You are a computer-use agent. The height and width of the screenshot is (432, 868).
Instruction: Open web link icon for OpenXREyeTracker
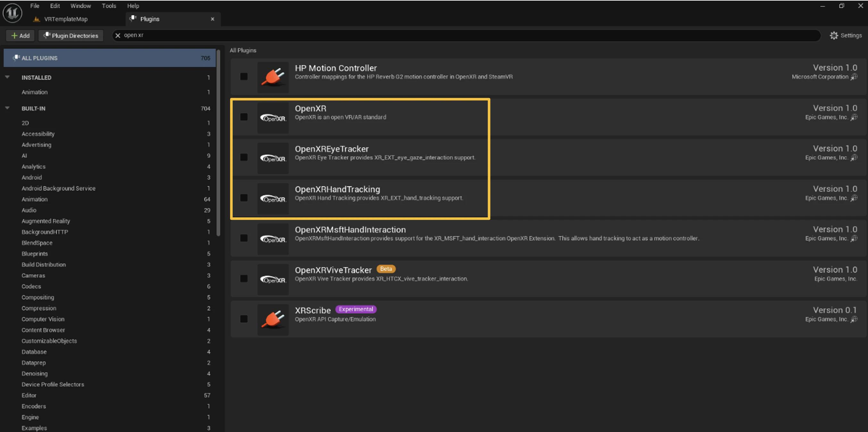854,158
